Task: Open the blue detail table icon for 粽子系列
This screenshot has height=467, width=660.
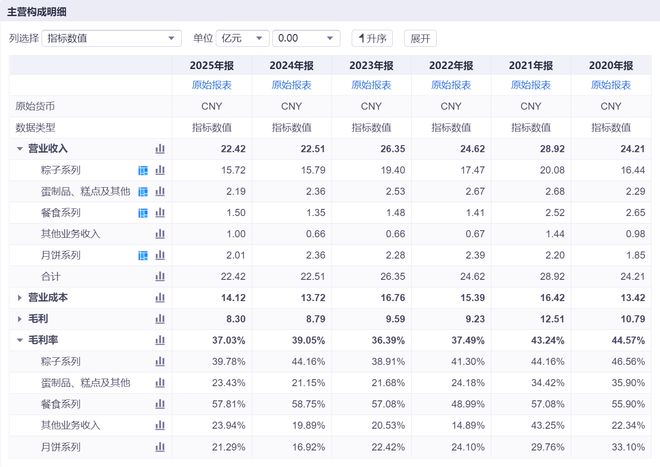Action: coord(143,170)
